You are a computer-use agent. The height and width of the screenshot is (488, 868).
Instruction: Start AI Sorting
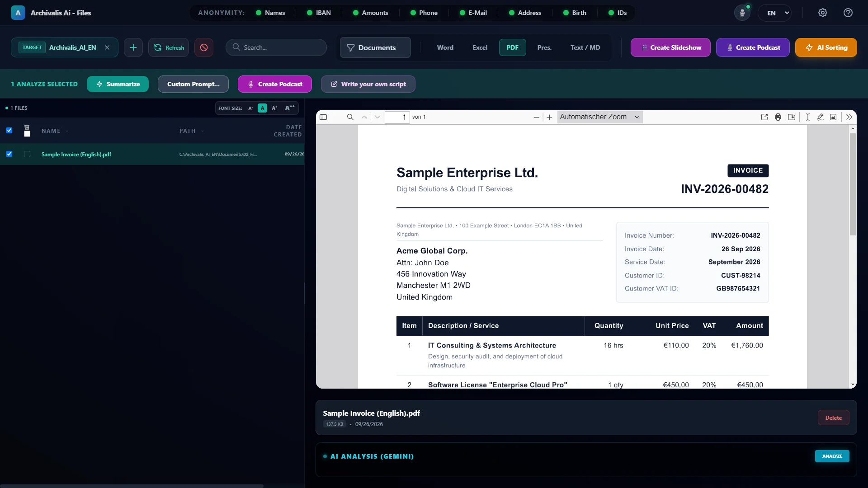click(826, 47)
